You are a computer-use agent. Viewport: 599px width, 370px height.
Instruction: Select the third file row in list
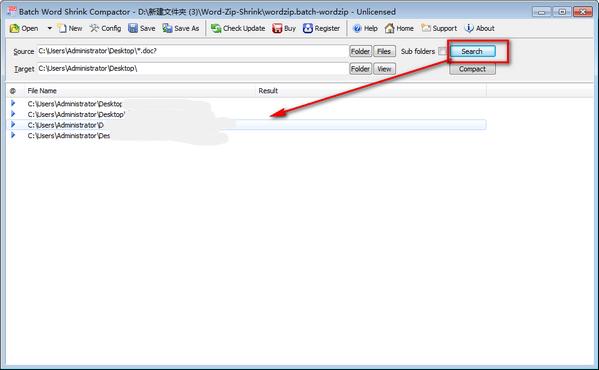coord(248,125)
